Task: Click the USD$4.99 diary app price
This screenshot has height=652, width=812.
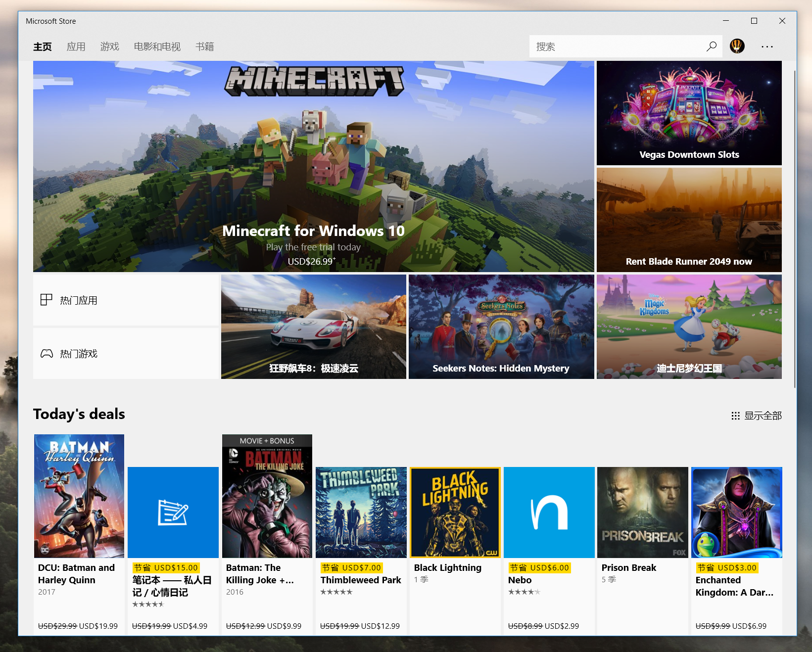Action: [x=190, y=626]
